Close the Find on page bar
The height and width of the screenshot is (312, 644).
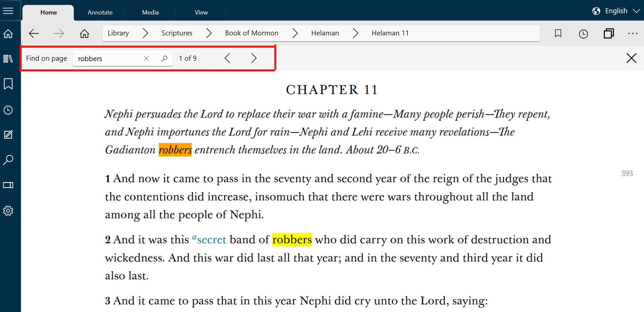click(631, 58)
